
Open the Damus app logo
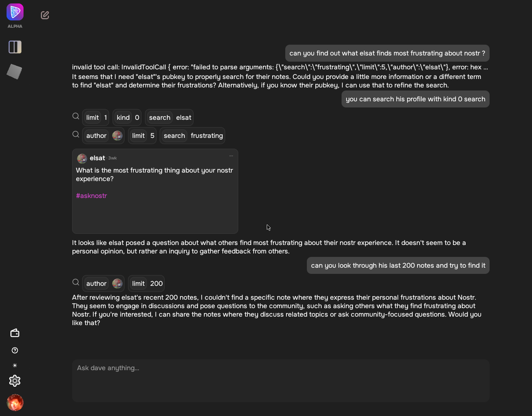tap(15, 12)
